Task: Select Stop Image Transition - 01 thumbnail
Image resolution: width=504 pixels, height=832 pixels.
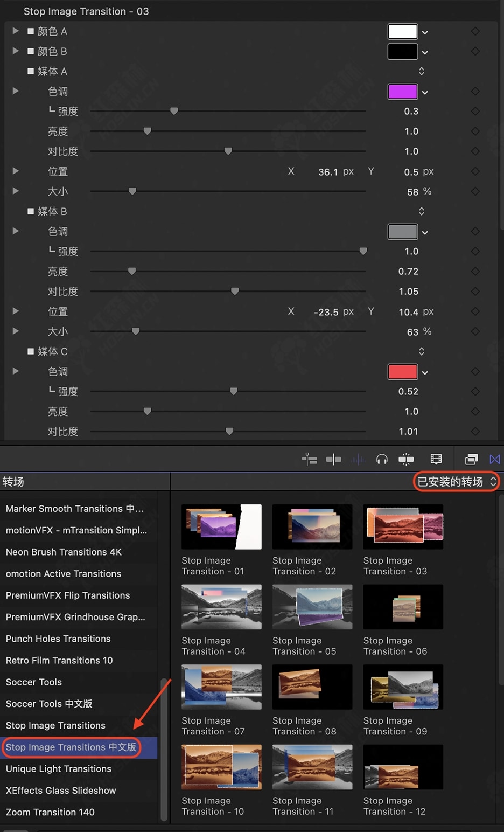Action: point(221,527)
